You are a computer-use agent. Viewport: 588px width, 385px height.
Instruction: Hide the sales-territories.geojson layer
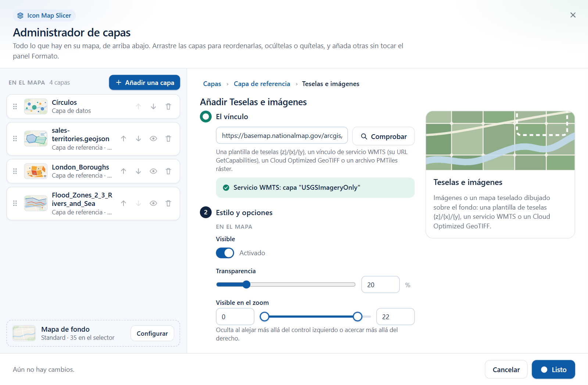point(153,139)
